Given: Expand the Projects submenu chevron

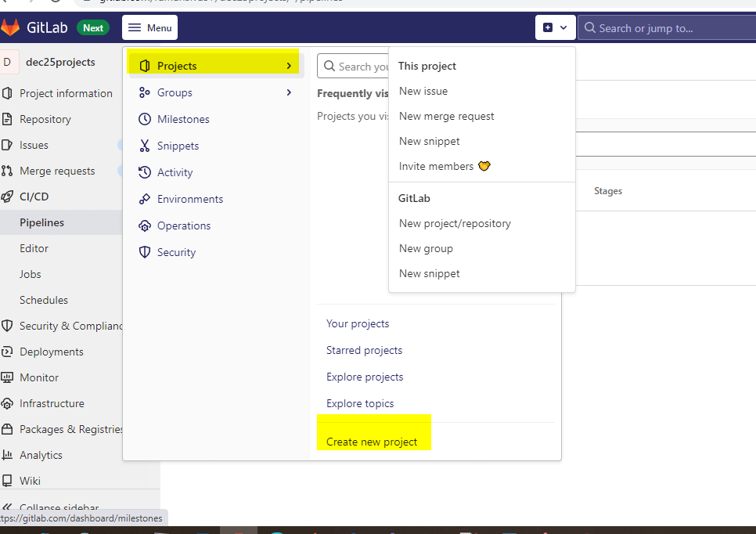Looking at the screenshot, I should point(290,66).
